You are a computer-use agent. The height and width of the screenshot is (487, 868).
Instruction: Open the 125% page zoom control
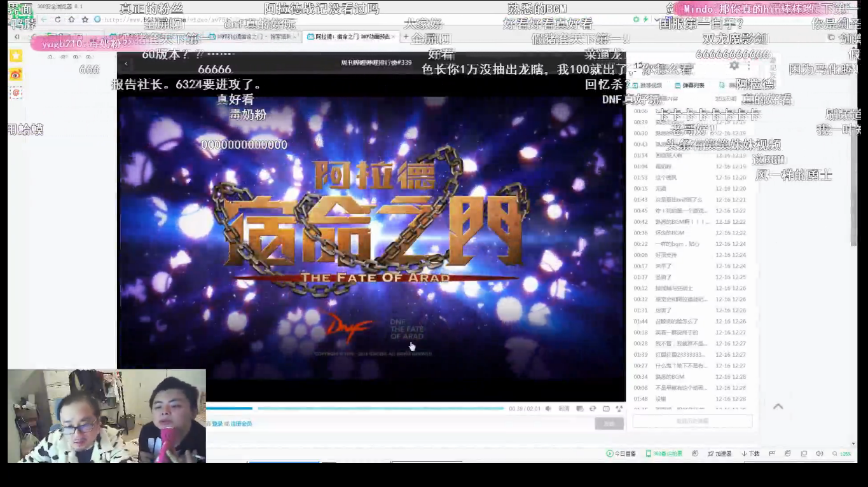tap(842, 453)
